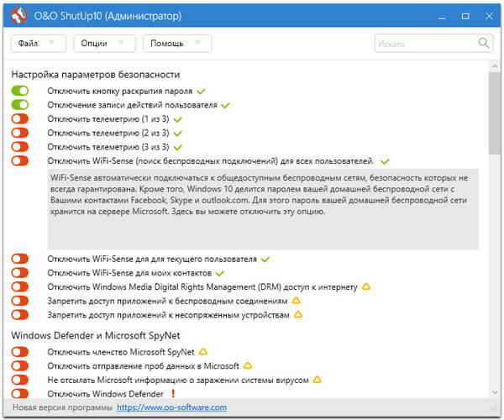Click heading Настройка параметров безопасности

(x=96, y=75)
